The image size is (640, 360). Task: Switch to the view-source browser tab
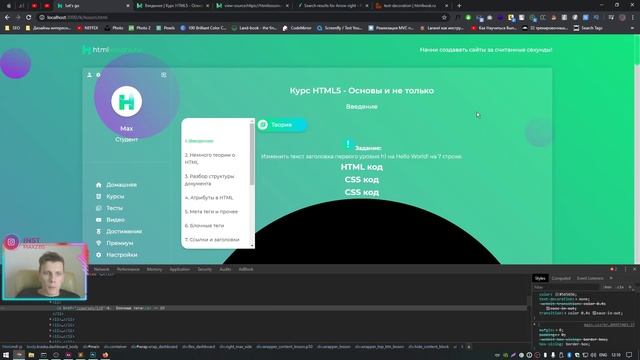coord(252,6)
